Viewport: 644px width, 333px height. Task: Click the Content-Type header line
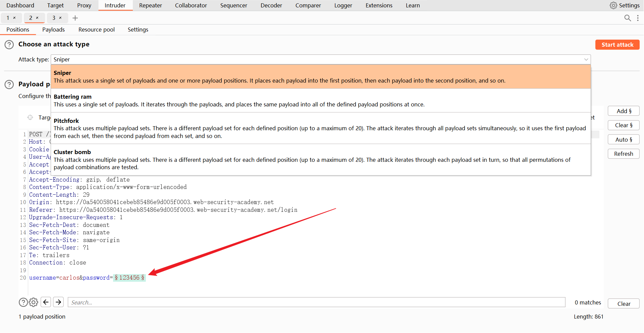tap(108, 187)
